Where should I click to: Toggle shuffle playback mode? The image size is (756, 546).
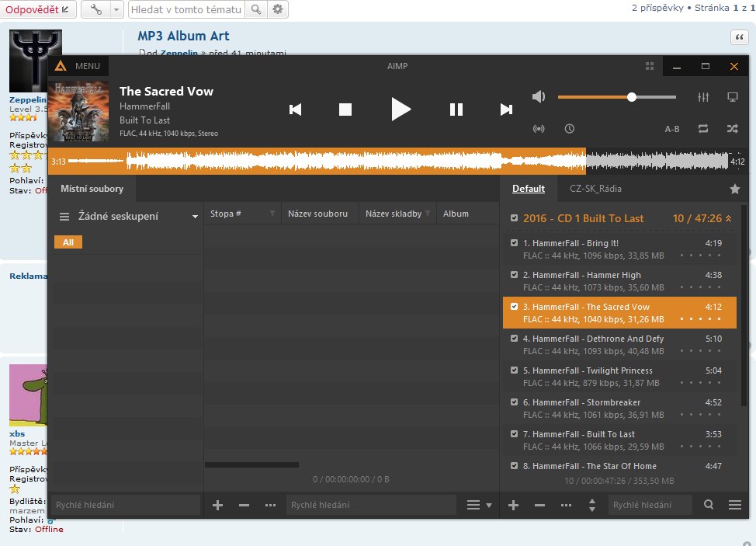[x=733, y=129]
